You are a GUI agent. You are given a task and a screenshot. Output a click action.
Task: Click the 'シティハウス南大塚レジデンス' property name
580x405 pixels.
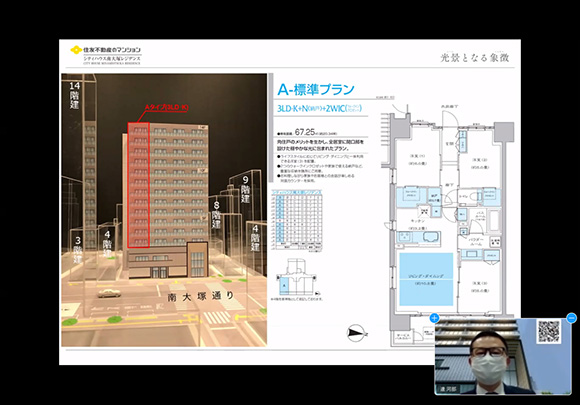tap(112, 58)
